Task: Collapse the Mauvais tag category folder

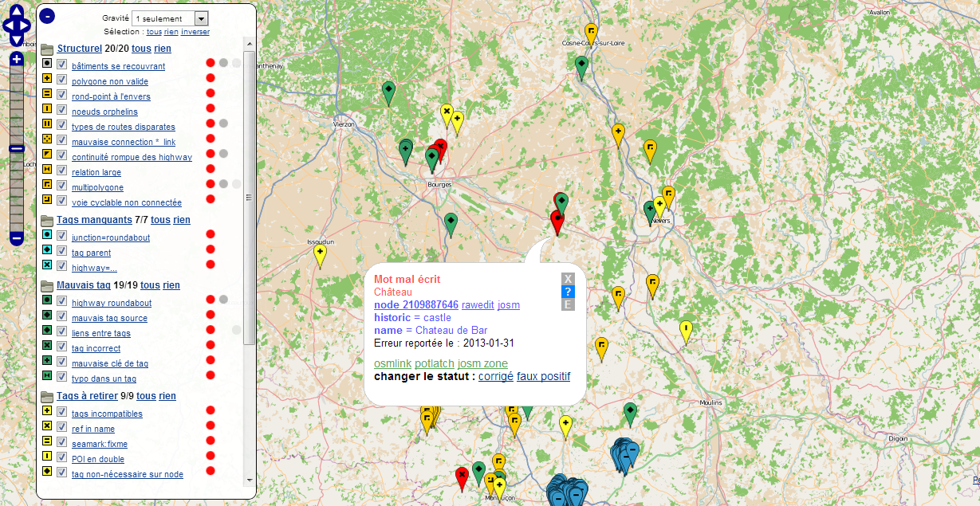Action: pos(47,286)
